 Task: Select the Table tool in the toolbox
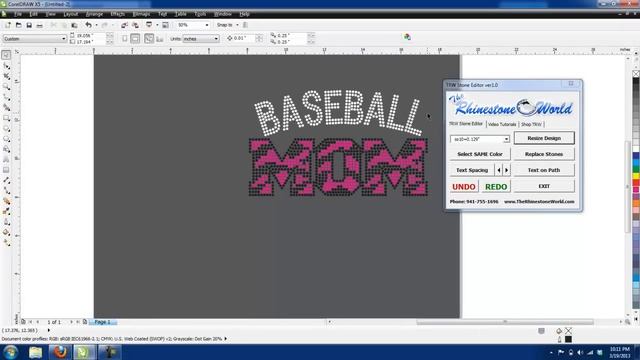click(6, 170)
